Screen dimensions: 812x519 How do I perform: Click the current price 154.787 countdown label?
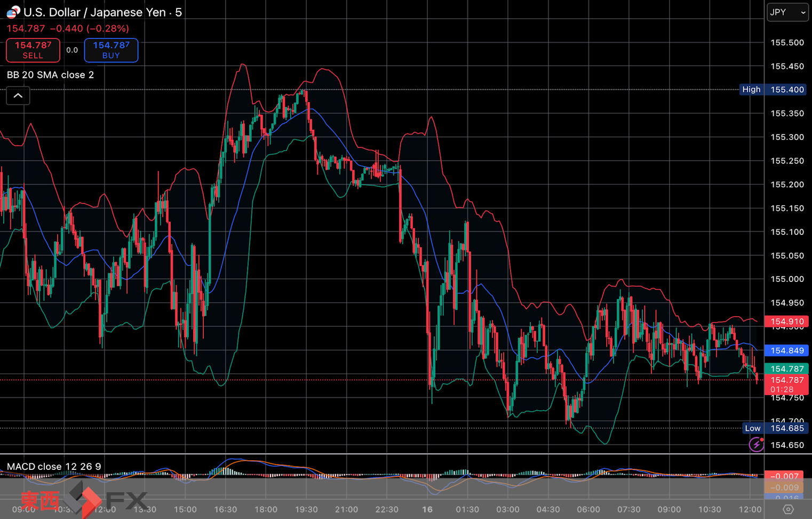coord(787,384)
